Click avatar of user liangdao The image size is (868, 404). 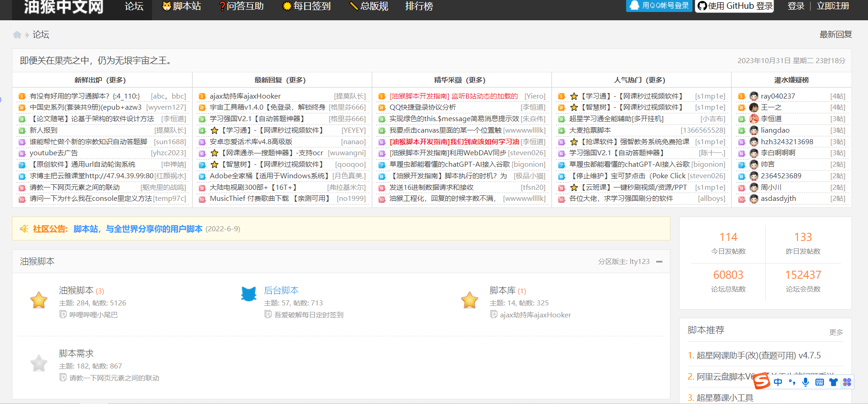(x=754, y=130)
